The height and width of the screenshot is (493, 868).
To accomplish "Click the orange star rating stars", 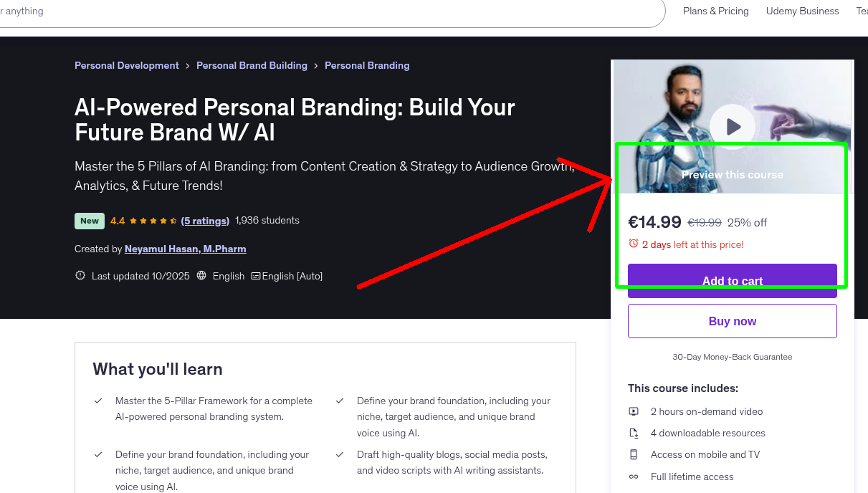I will [151, 220].
